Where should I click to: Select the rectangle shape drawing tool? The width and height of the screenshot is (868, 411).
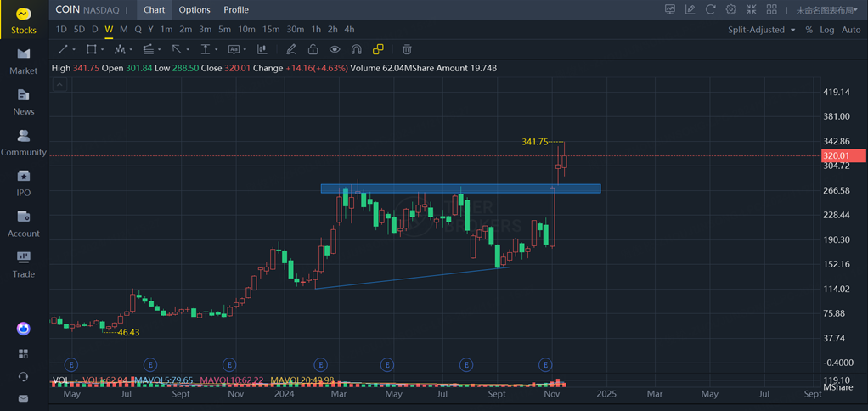click(92, 50)
